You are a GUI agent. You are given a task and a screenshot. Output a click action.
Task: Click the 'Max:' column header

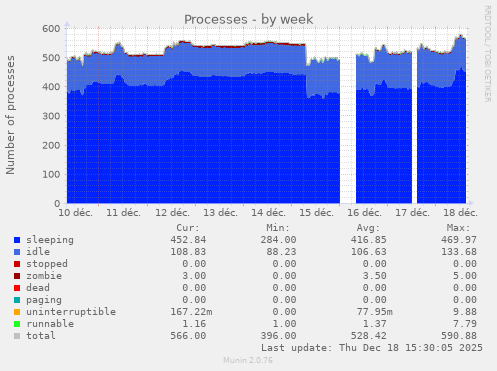pos(459,228)
